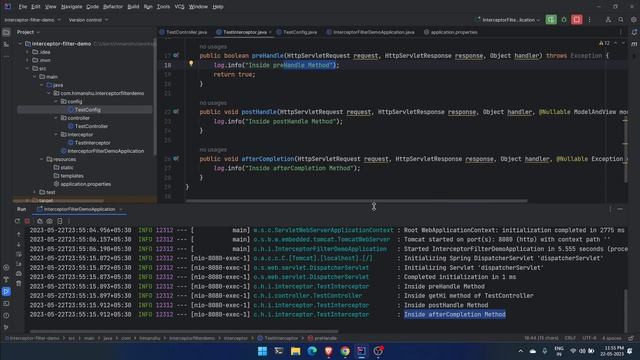The width and height of the screenshot is (640, 360).
Task: Switch to TestConfig.java editor tab
Action: coord(297,32)
